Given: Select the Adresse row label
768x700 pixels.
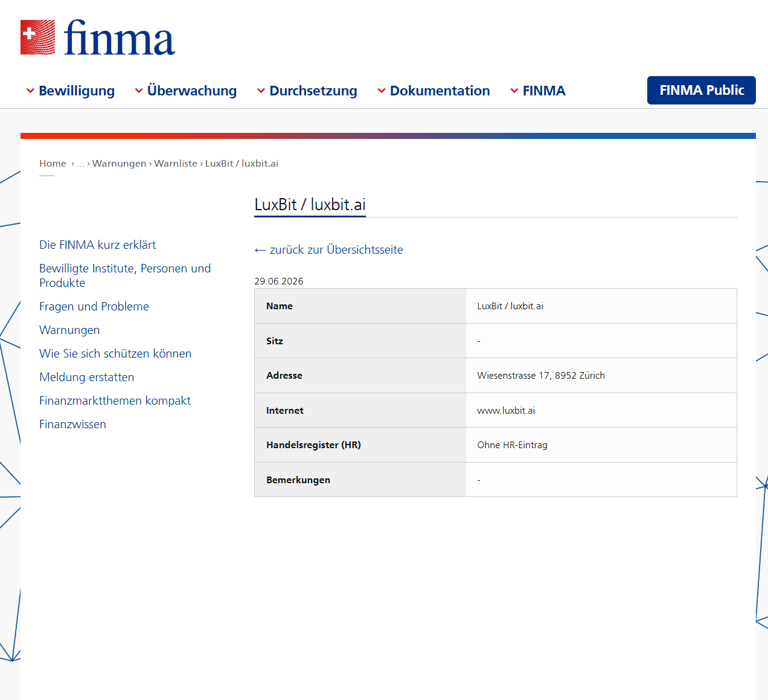Looking at the screenshot, I should coord(284,376).
